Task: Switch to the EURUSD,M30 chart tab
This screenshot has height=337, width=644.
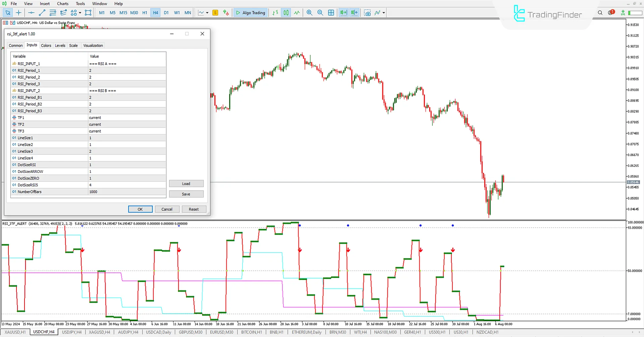Action: click(x=221, y=332)
